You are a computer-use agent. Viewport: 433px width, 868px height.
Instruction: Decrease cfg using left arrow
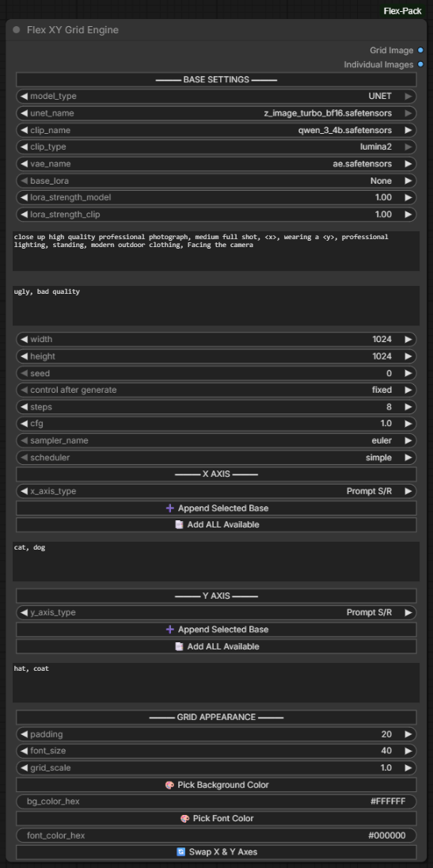click(24, 424)
